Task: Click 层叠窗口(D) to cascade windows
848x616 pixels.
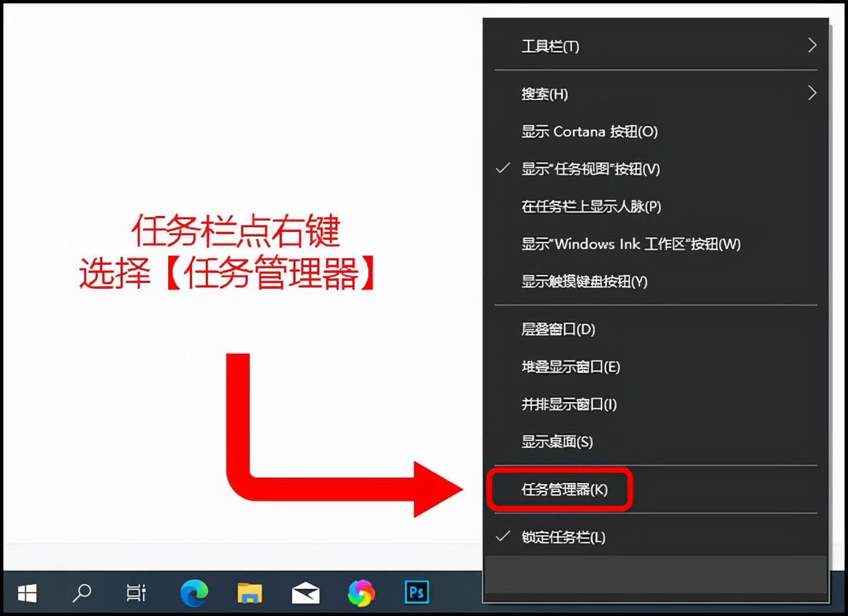Action: tap(559, 329)
